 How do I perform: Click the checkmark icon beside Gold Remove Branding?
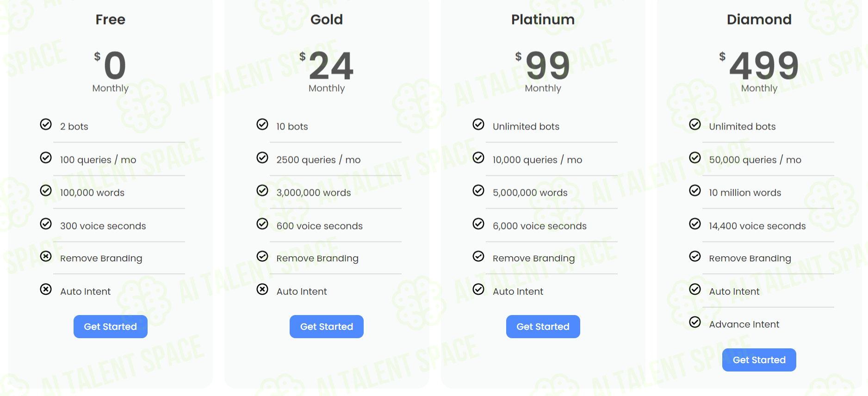[x=262, y=256]
